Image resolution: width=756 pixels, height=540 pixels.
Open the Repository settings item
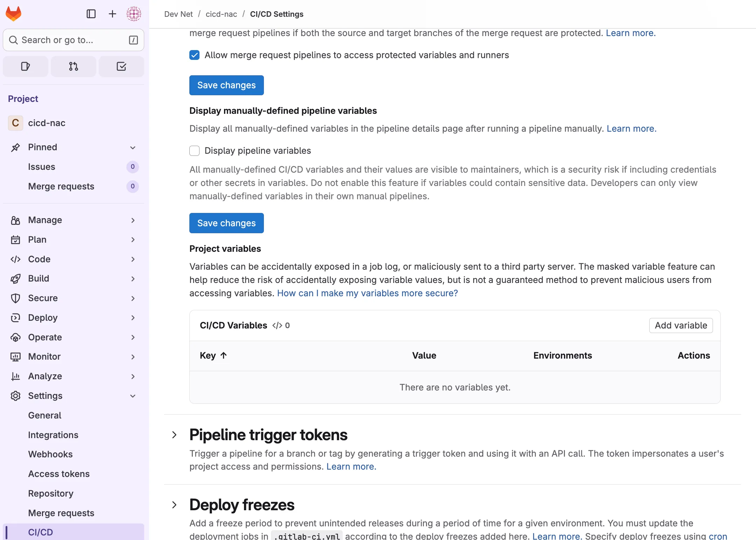coord(51,493)
